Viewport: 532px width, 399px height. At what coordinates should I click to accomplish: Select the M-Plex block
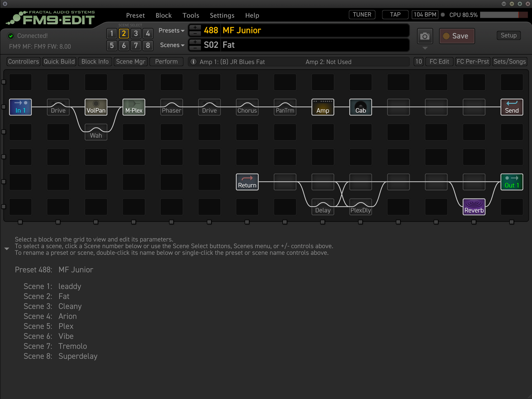pyautogui.click(x=134, y=107)
